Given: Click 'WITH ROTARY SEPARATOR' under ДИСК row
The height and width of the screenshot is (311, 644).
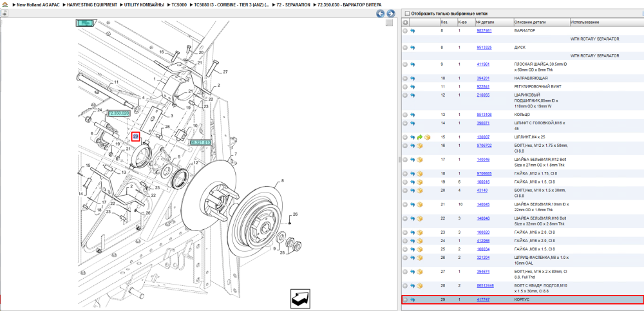Looking at the screenshot, I should click(594, 56).
